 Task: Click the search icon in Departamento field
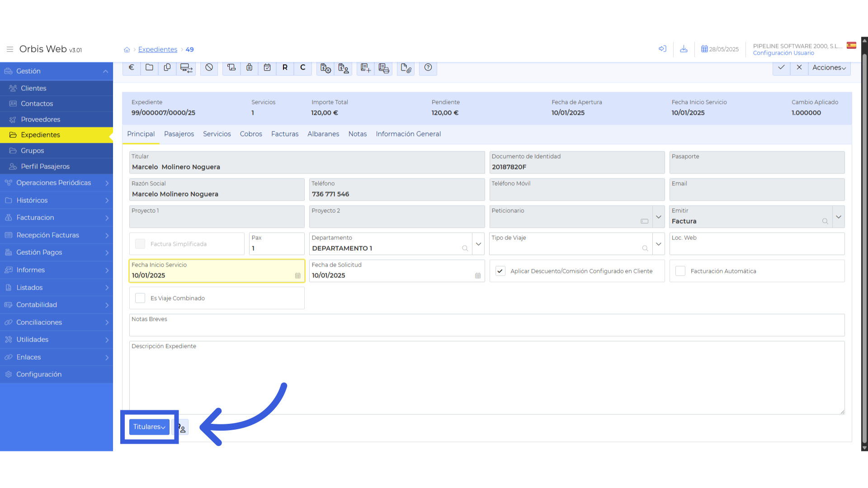coord(465,249)
